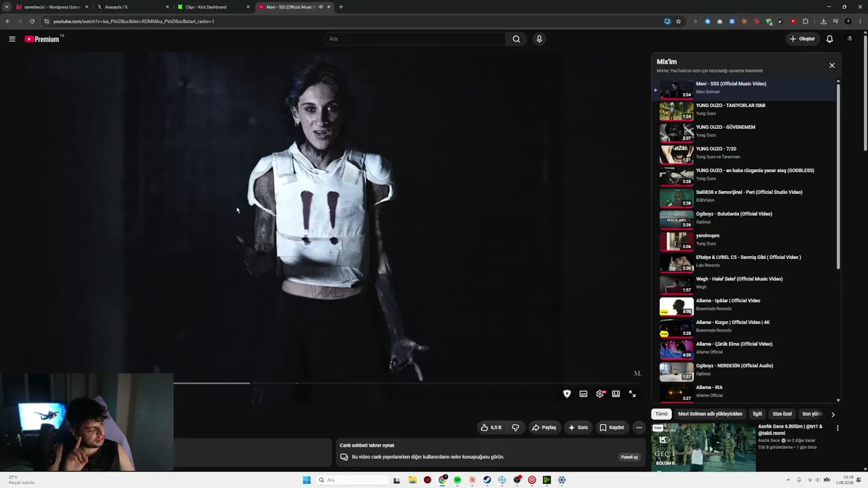This screenshot has width=868, height=488.
Task: Open Chrome three-dot menu
Action: tap(860, 21)
